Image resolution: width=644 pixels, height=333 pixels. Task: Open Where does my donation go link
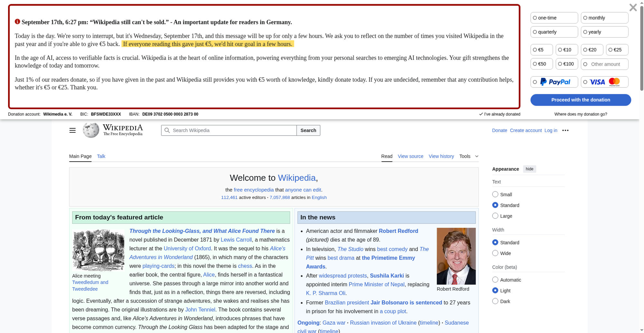[x=581, y=114]
